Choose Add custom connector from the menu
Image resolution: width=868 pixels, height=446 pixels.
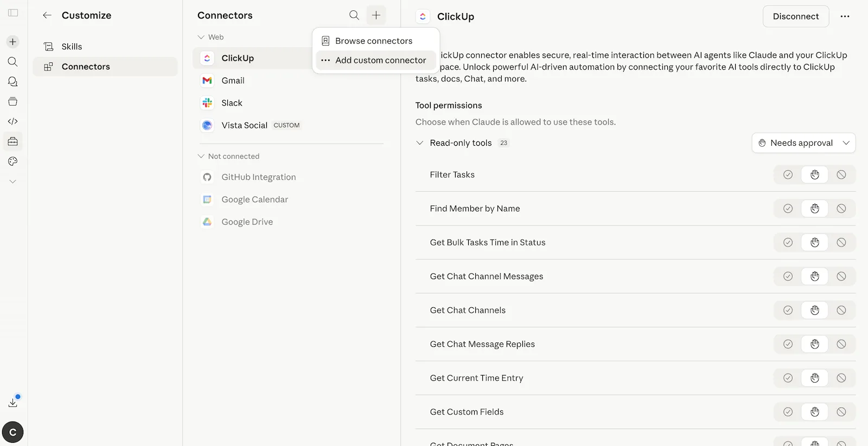pos(375,60)
